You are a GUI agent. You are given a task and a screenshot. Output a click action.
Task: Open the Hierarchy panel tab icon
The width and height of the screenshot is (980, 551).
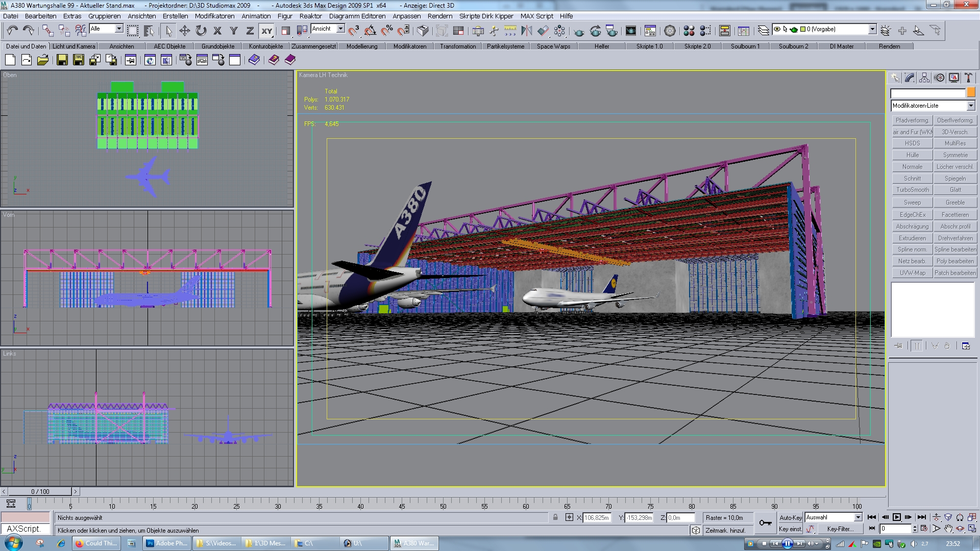(924, 78)
